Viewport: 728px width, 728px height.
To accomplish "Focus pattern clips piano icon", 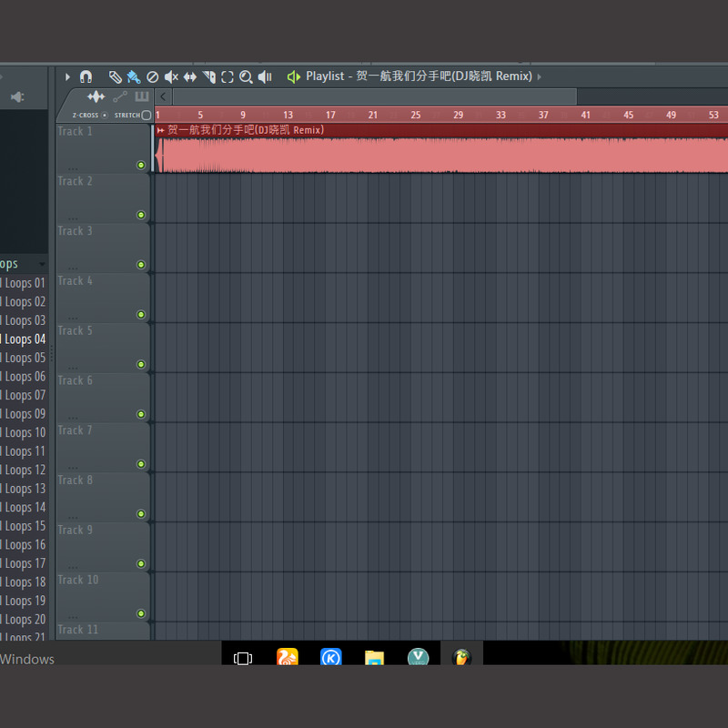I will 142,96.
